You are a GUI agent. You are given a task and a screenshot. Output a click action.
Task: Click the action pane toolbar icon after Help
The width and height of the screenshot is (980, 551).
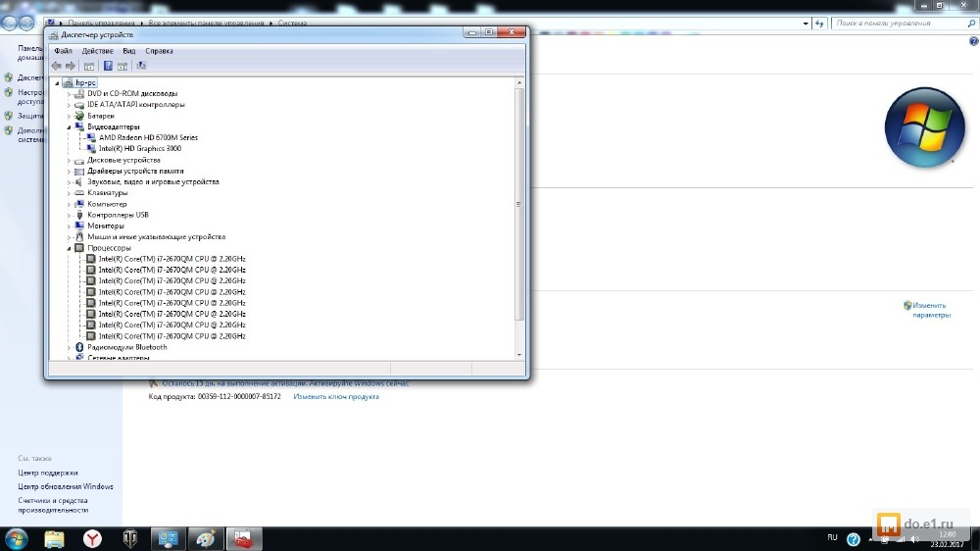pos(122,66)
